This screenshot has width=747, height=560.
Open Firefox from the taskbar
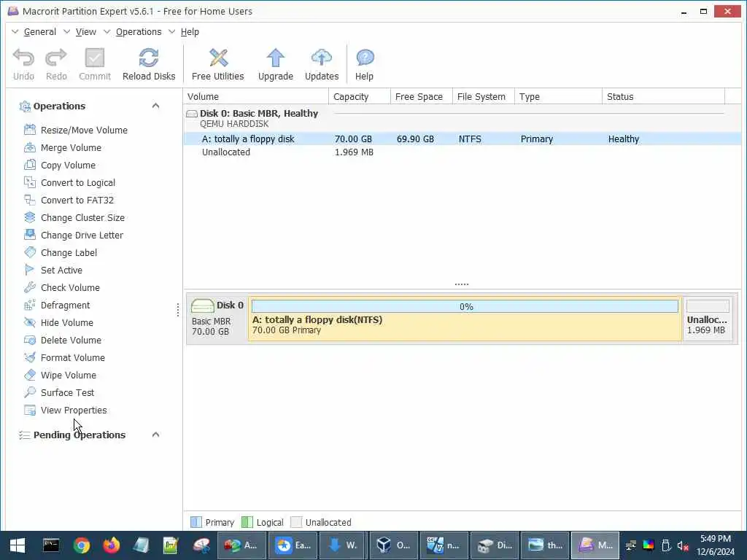(112, 545)
